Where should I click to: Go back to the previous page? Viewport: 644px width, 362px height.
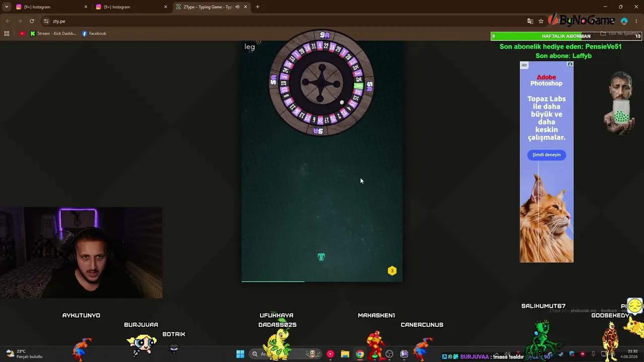[8, 21]
